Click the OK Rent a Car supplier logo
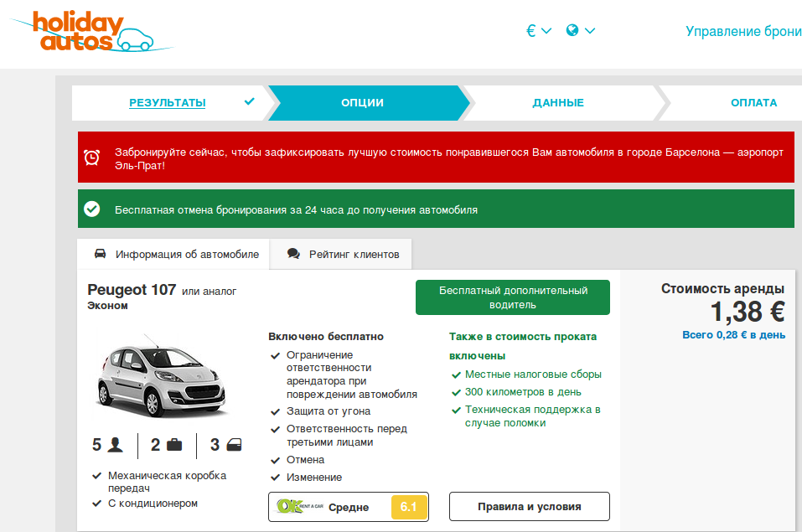The width and height of the screenshot is (802, 532). [300, 506]
